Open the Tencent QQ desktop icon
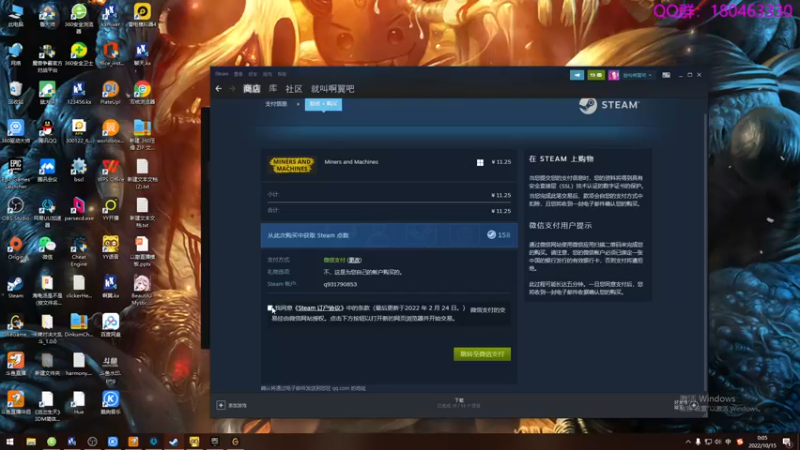 [47, 131]
